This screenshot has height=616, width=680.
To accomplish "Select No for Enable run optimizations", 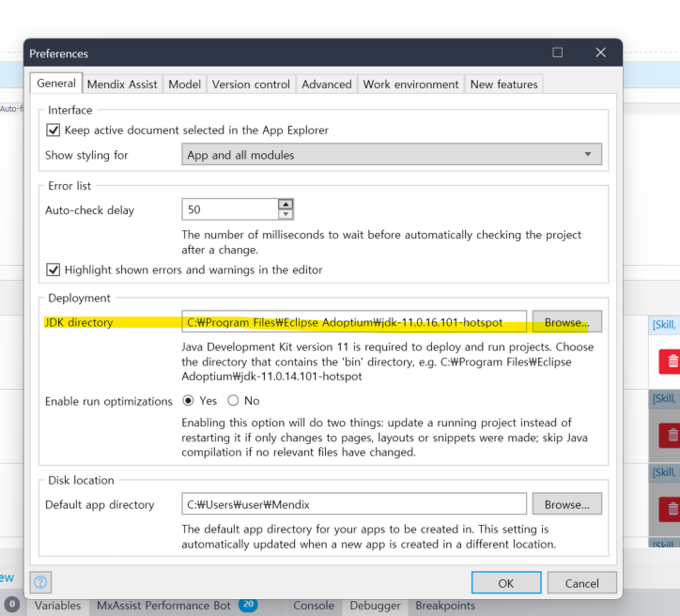I will click(233, 401).
